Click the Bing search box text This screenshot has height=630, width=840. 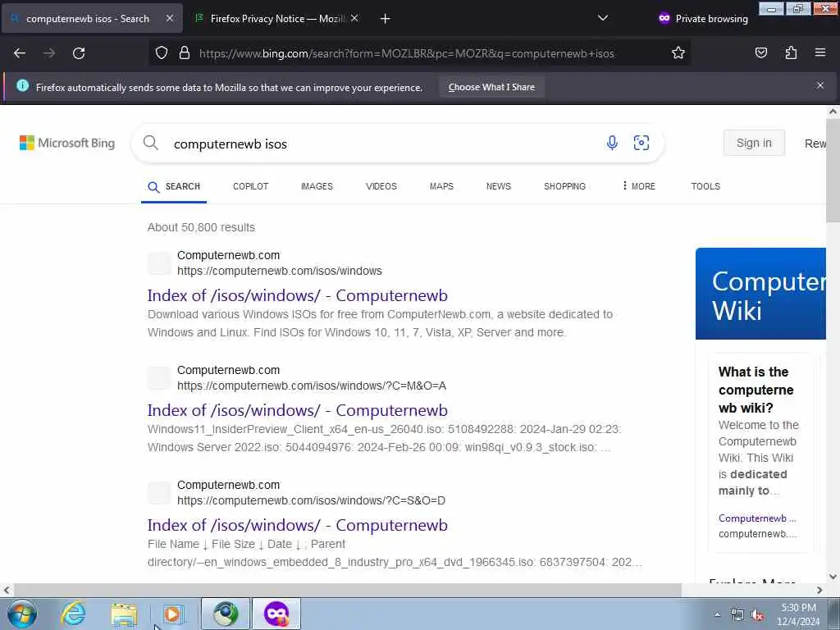tap(231, 144)
